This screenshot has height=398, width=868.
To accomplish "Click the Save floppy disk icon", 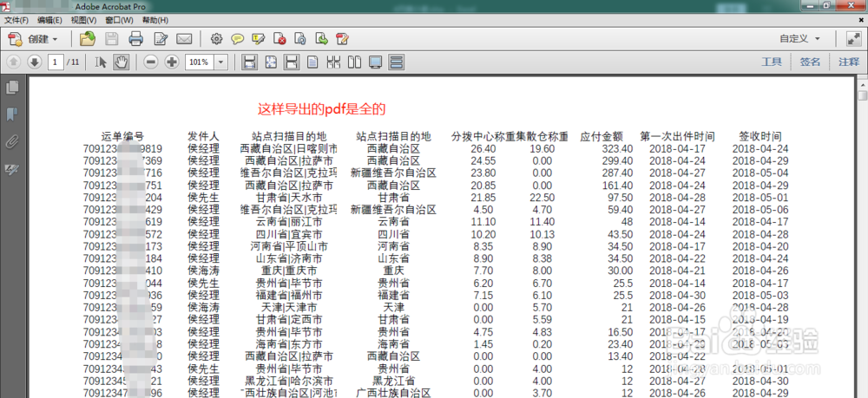I will (112, 39).
